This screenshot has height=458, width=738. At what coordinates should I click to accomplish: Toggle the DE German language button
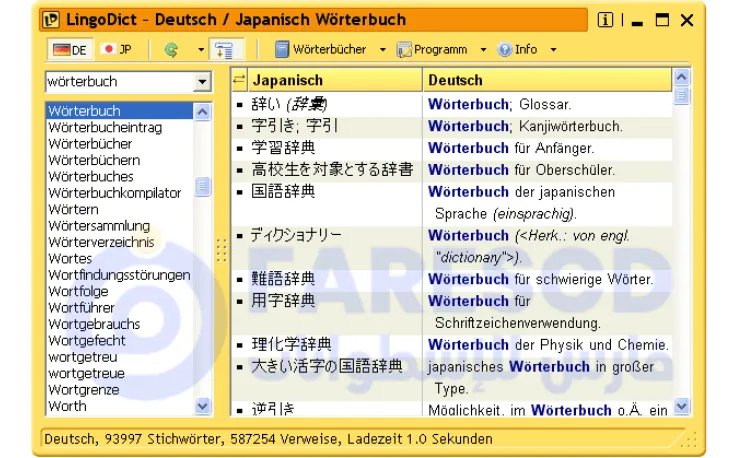pos(70,49)
